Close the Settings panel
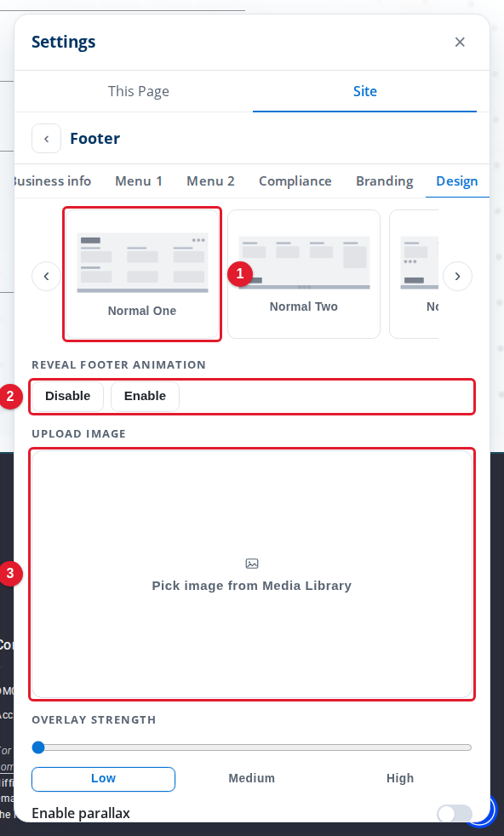 (460, 42)
